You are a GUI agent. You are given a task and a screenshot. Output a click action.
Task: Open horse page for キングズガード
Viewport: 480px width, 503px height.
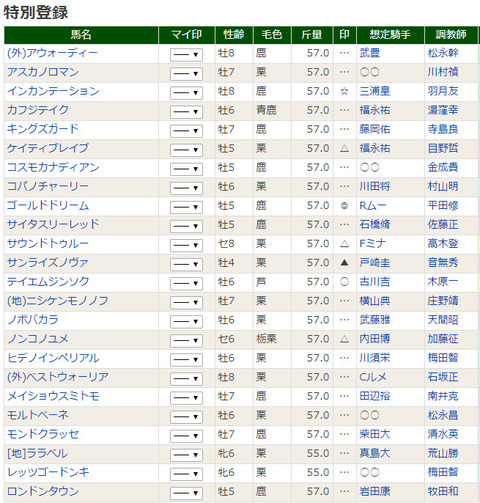(43, 129)
